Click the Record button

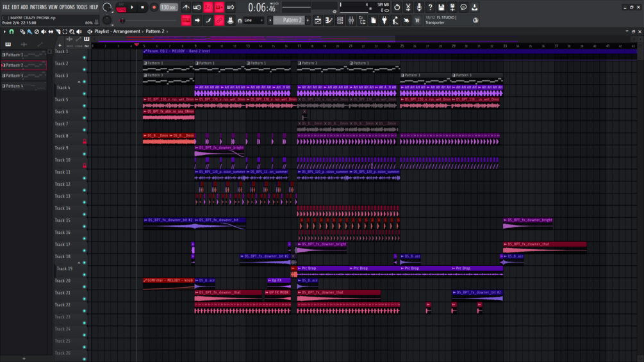(x=154, y=8)
